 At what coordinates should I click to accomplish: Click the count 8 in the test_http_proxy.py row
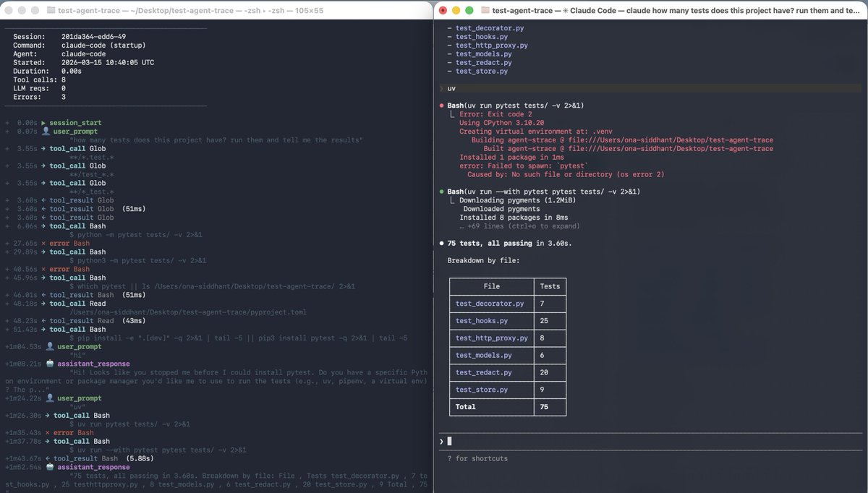542,338
